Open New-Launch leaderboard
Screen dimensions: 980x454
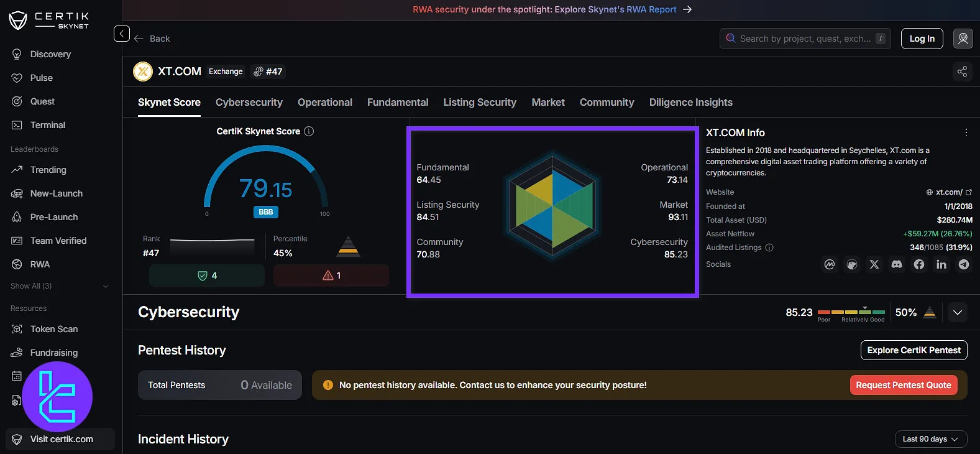coord(47,193)
